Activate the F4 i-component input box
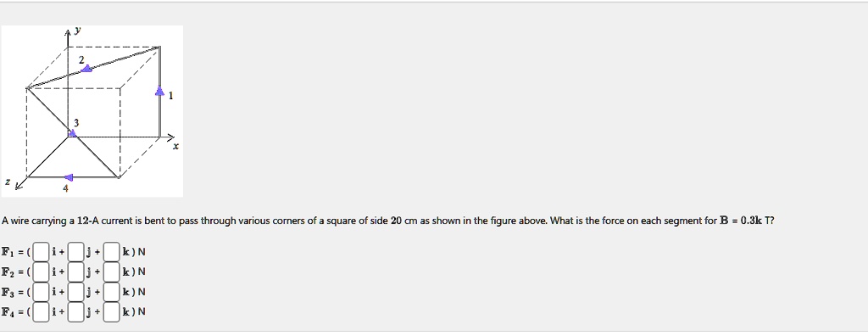 (41, 312)
